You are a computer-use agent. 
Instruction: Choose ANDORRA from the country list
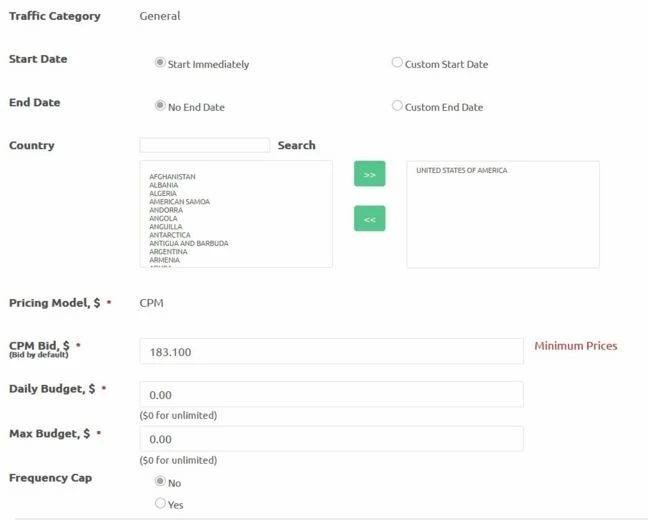coord(166,210)
